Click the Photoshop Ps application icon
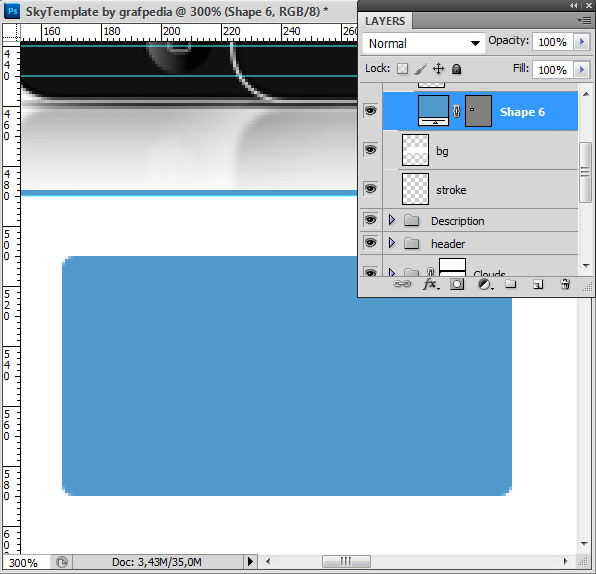 [x=12, y=11]
